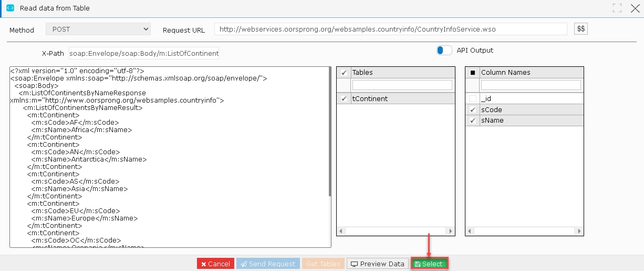
Task: Click the Column Names filter input box
Action: [x=531, y=85]
